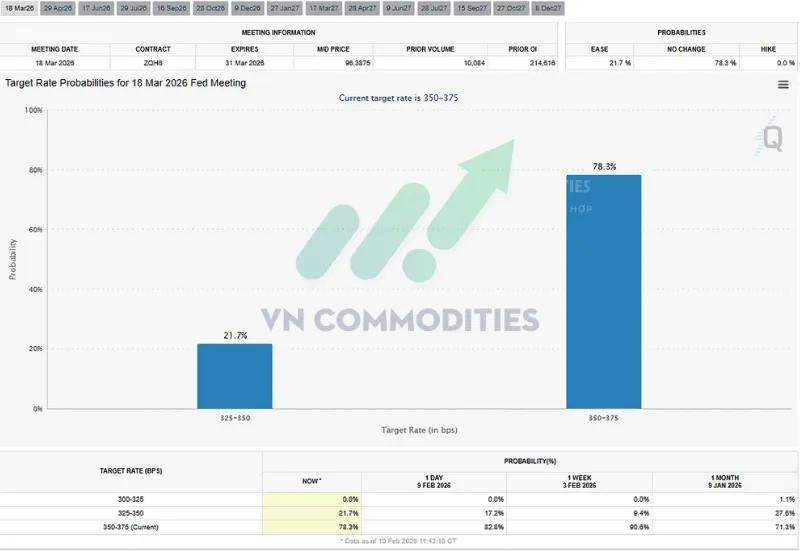This screenshot has height=551, width=800.
Task: Click the 350-375 probability bar in chart
Action: 604,292
